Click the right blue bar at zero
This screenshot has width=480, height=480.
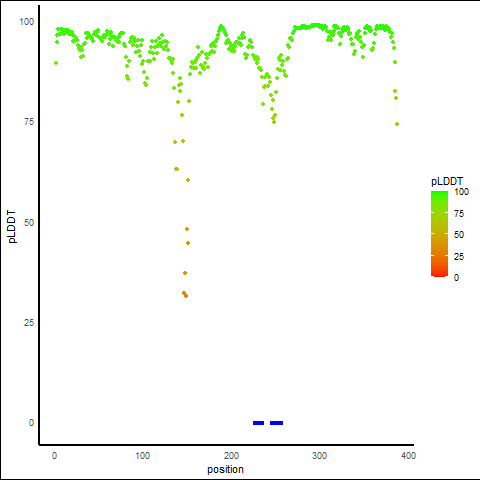[x=276, y=423]
